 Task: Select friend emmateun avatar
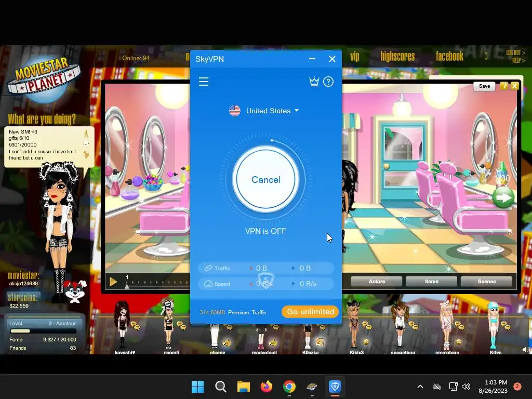coord(446,325)
